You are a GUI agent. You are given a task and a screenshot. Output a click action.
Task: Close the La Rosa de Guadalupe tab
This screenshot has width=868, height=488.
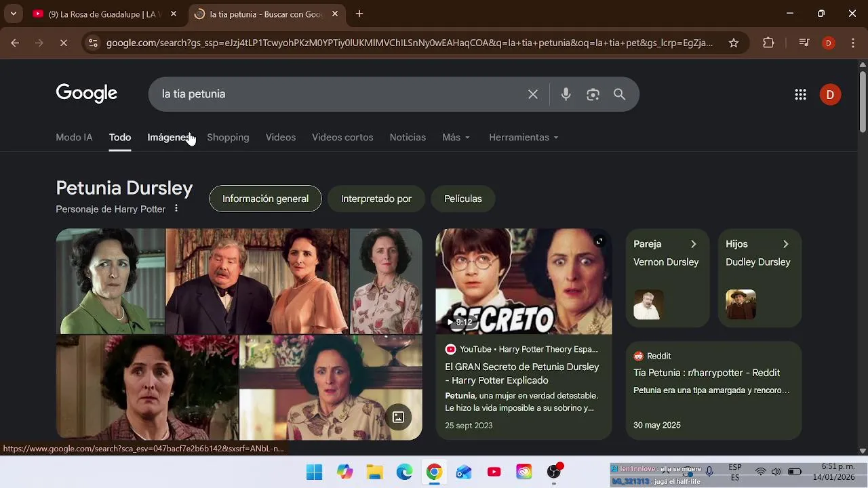click(174, 14)
